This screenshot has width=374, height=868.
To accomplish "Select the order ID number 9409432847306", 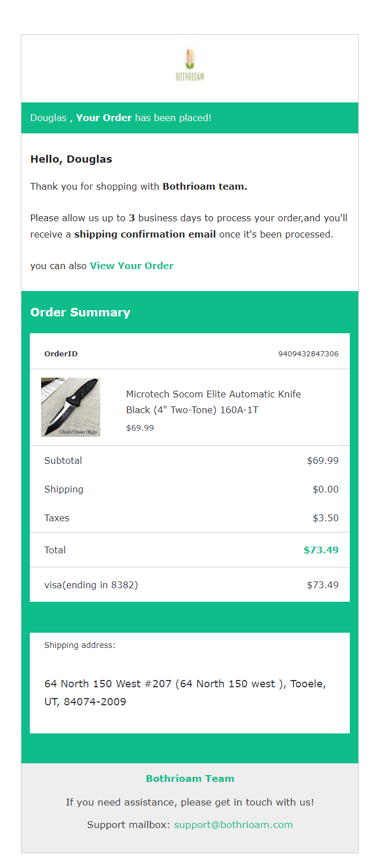I will (308, 354).
